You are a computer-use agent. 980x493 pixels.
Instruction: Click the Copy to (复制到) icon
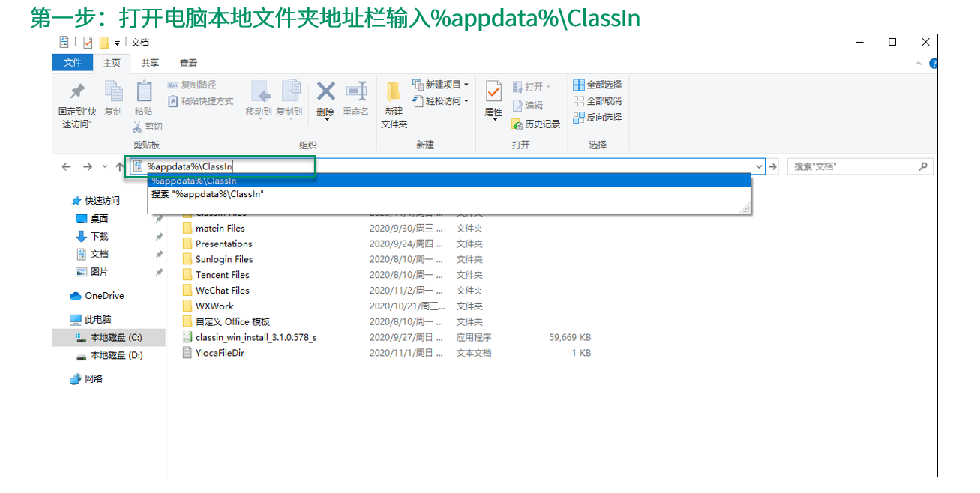(x=289, y=91)
